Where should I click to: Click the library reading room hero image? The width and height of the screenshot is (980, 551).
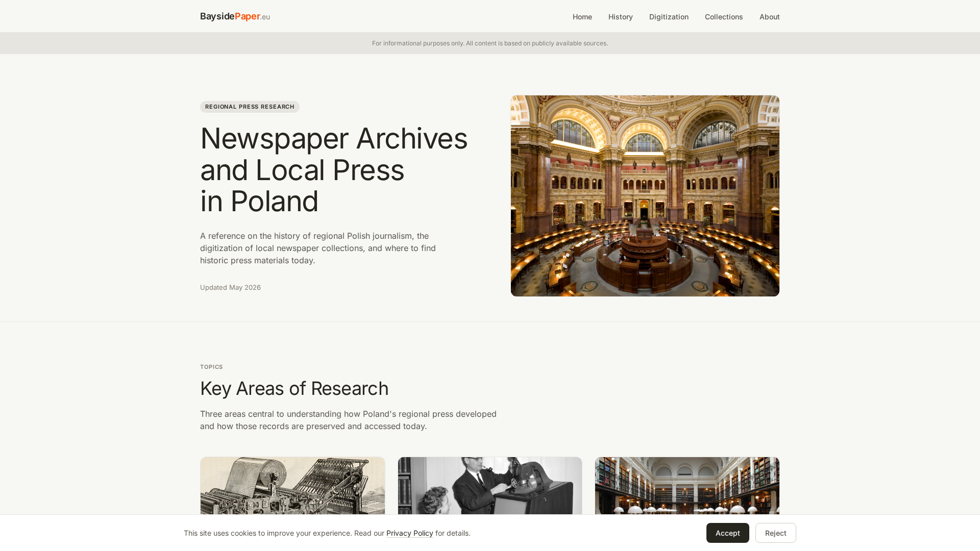[645, 196]
